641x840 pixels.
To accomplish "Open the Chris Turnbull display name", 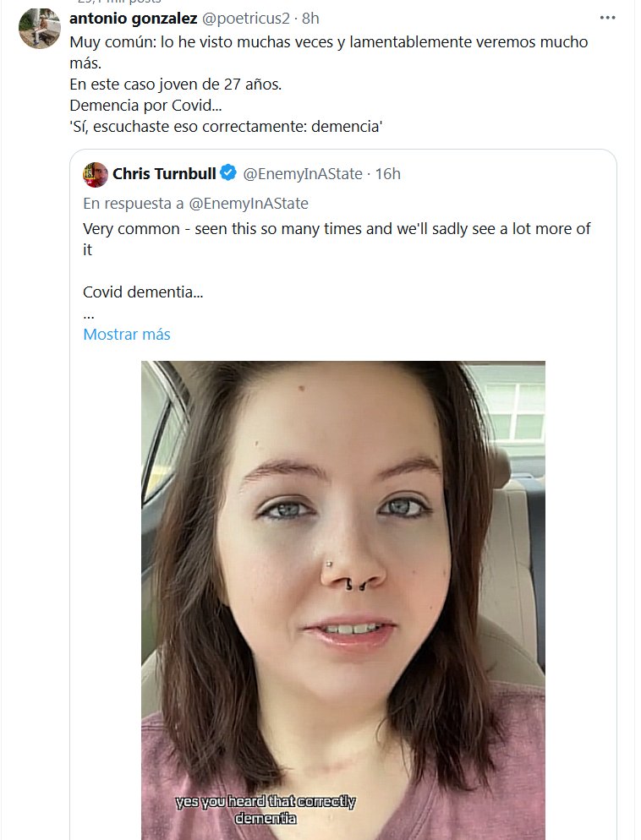I will (162, 174).
